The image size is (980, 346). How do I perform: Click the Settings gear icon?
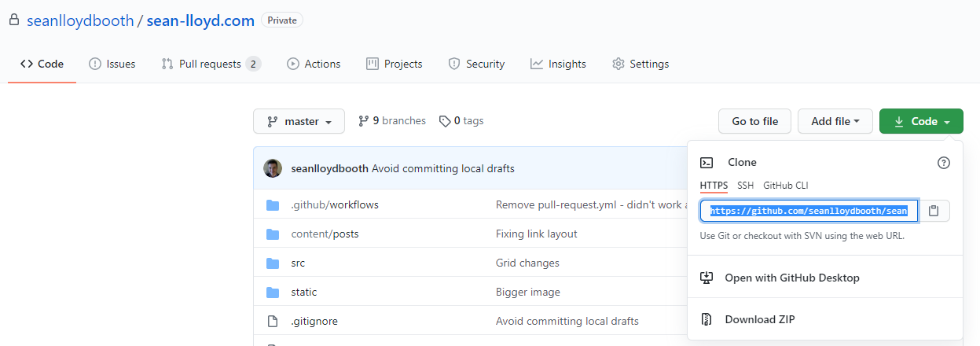[618, 64]
